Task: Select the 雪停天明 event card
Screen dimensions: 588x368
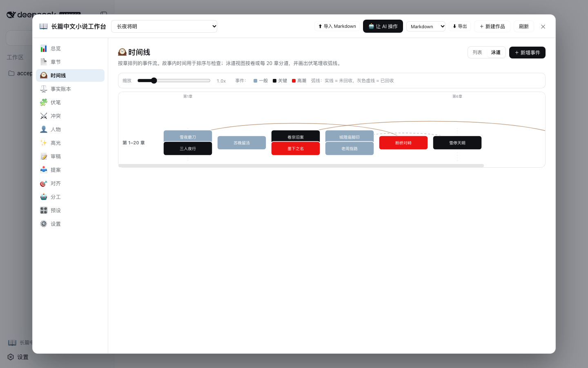Action: point(457,143)
